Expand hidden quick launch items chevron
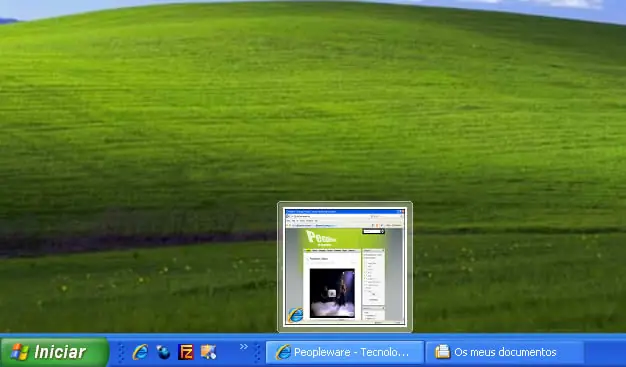The image size is (626, 367). tap(244, 347)
